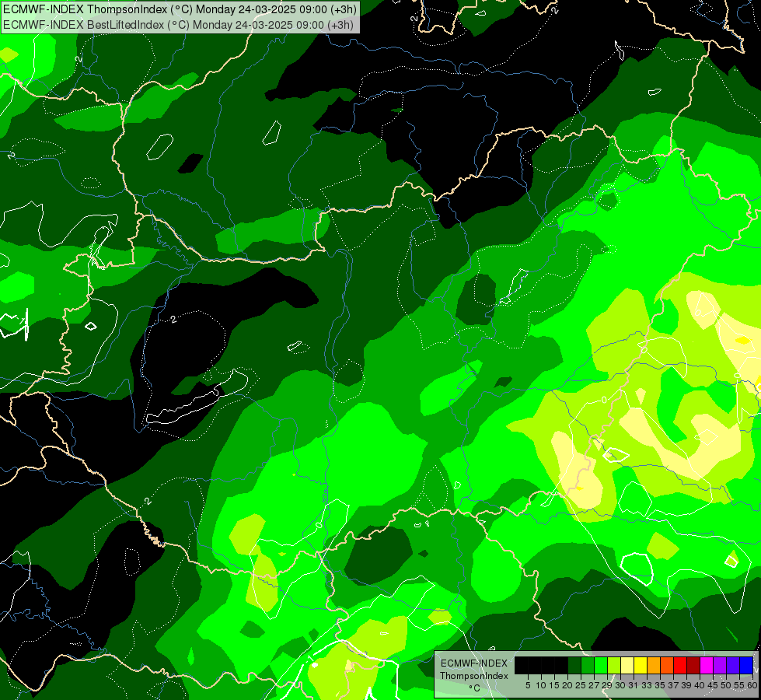Click the blue 55-60 legend swatch
The image size is (761, 700).
click(746, 666)
